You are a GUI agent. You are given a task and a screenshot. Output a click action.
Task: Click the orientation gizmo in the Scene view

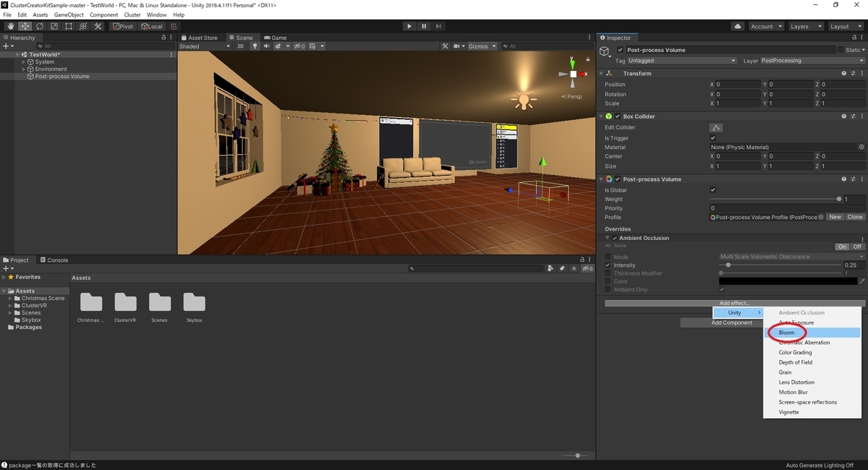pyautogui.click(x=573, y=74)
